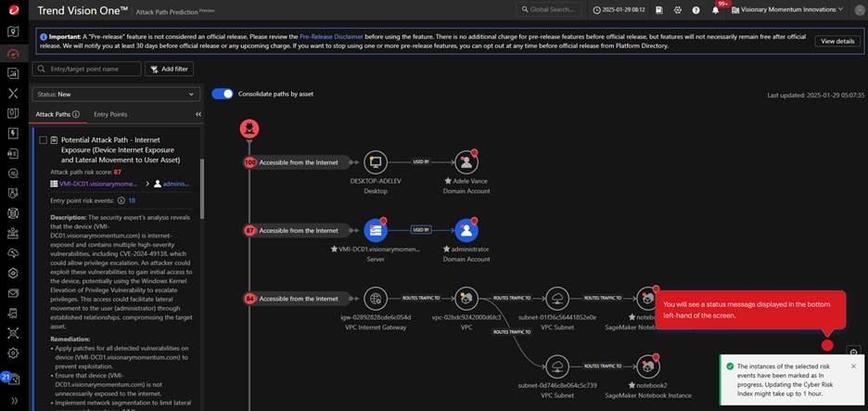The image size is (868, 411).
Task: Check the Potential Attack Path checkbox
Action: [x=44, y=140]
